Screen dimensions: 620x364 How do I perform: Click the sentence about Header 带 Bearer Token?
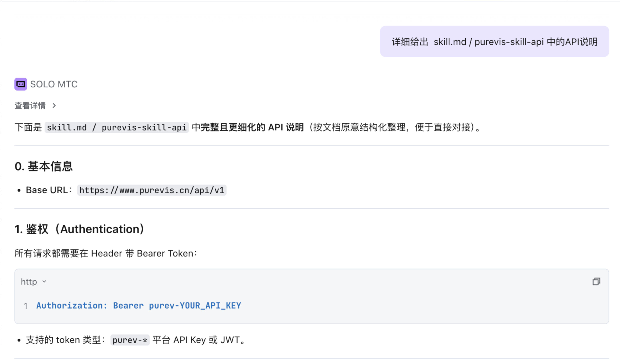coord(106,253)
